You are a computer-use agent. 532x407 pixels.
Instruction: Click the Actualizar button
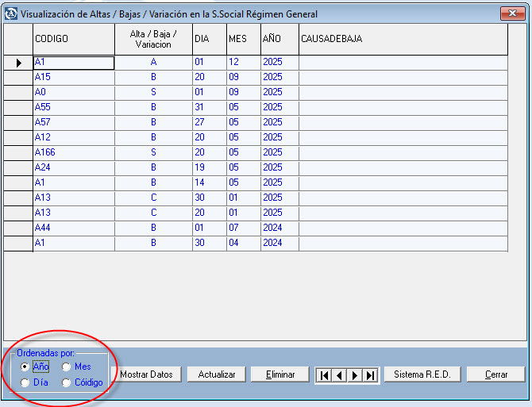pos(217,374)
